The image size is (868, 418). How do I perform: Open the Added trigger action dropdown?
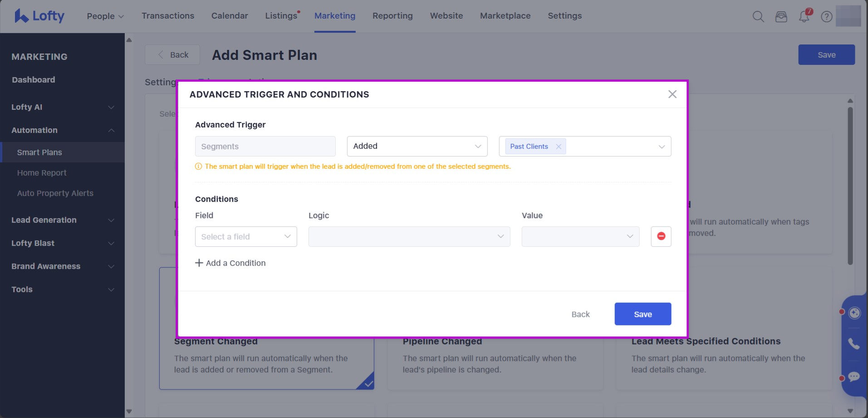point(417,146)
